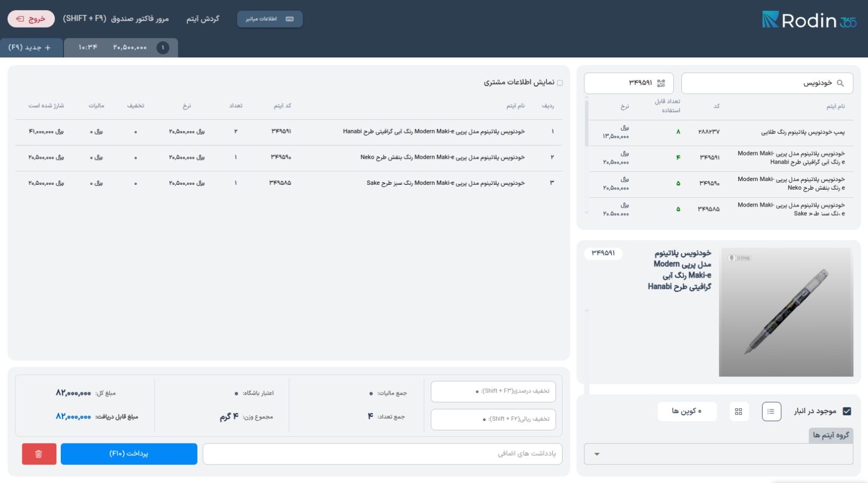Viewport: 868px width, 483px height.
Task: Click item code ۳۴۹۵۹۰ in invoice table
Action: (281, 157)
